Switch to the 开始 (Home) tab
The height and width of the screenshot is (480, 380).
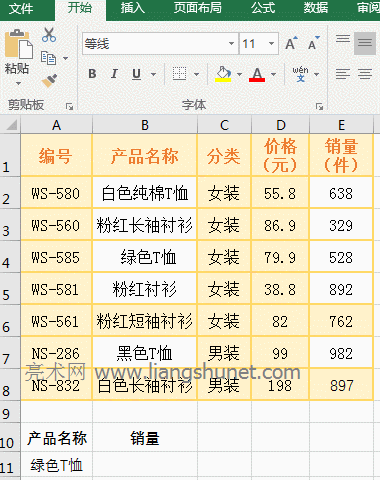(x=80, y=8)
